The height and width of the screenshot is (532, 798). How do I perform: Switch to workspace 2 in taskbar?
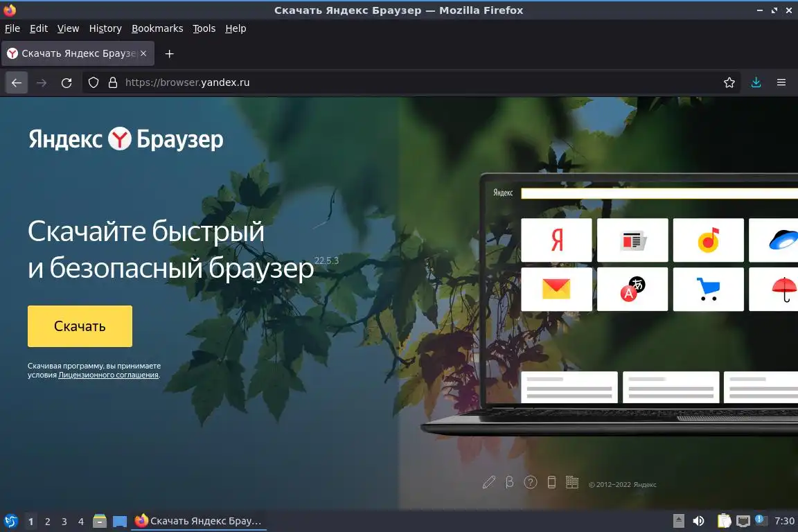click(x=48, y=522)
